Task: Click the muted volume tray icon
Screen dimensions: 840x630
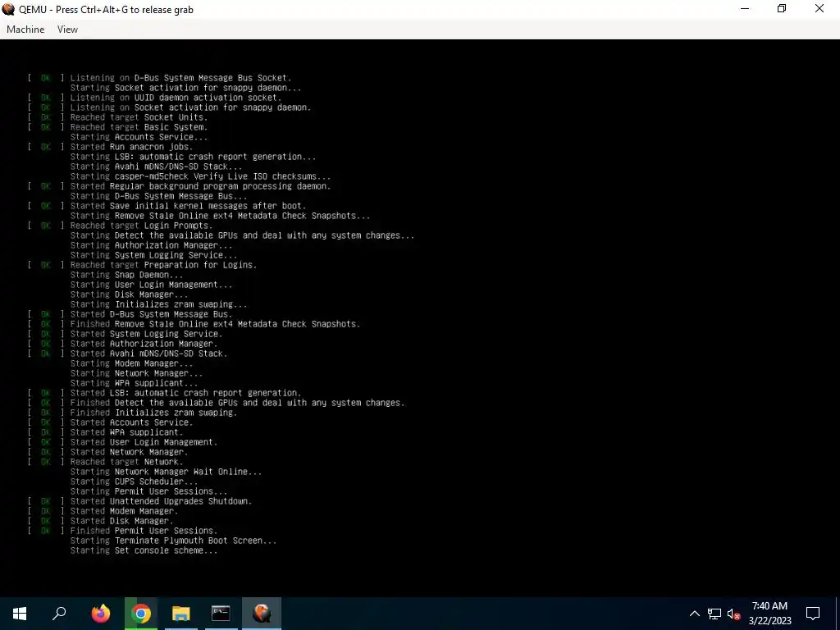Action: (x=733, y=614)
